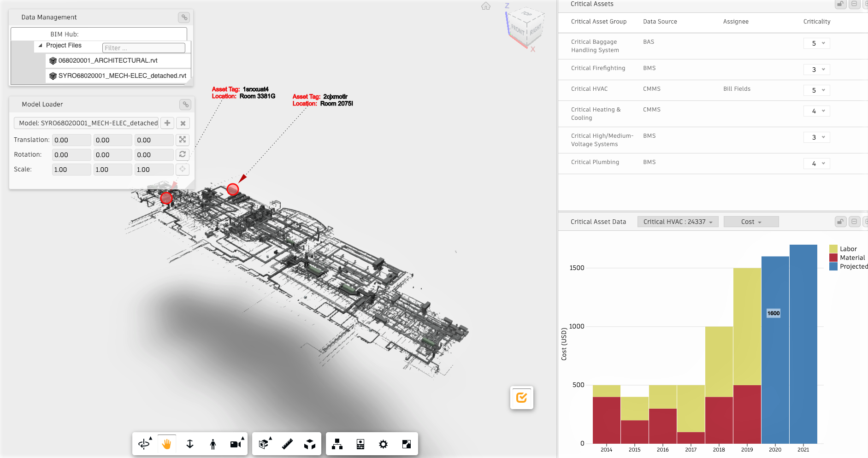Click red marker for asset 2cjxmotlr

coord(233,189)
